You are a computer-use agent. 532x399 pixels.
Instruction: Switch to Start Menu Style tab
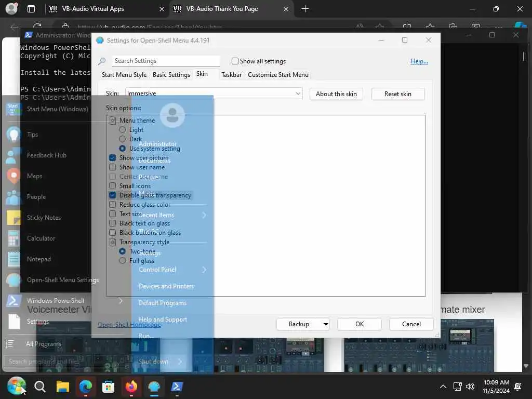(124, 75)
